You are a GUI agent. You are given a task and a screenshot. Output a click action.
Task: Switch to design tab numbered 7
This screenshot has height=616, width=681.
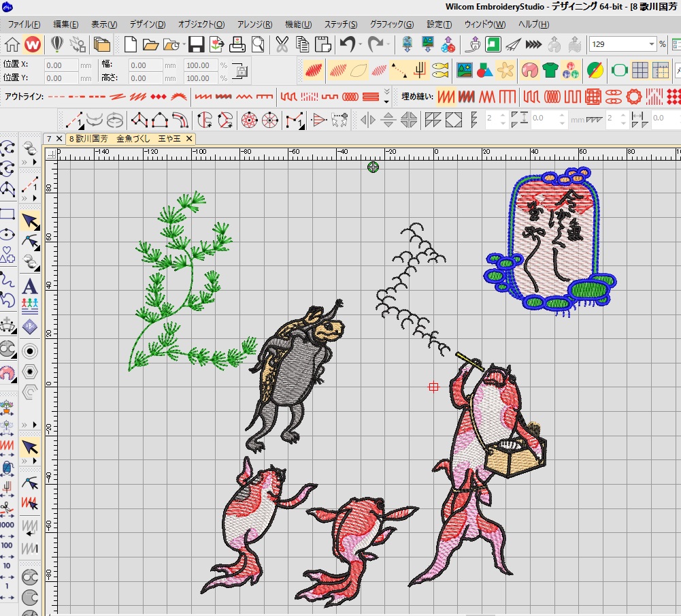(49, 139)
